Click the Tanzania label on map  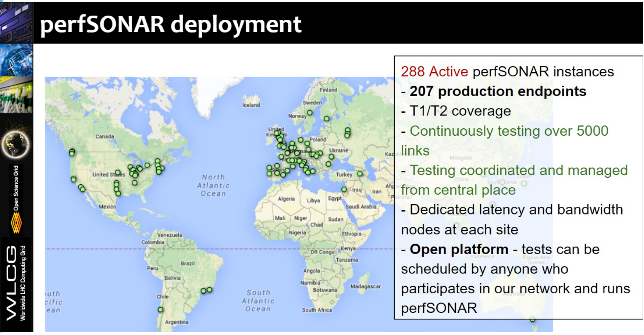click(347, 260)
